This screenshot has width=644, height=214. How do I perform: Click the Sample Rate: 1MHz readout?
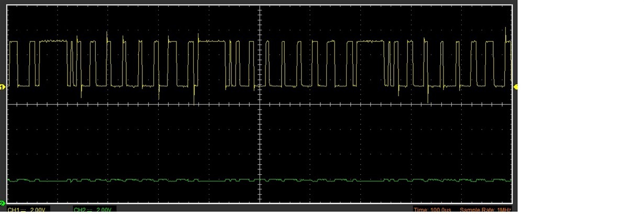coord(485,210)
